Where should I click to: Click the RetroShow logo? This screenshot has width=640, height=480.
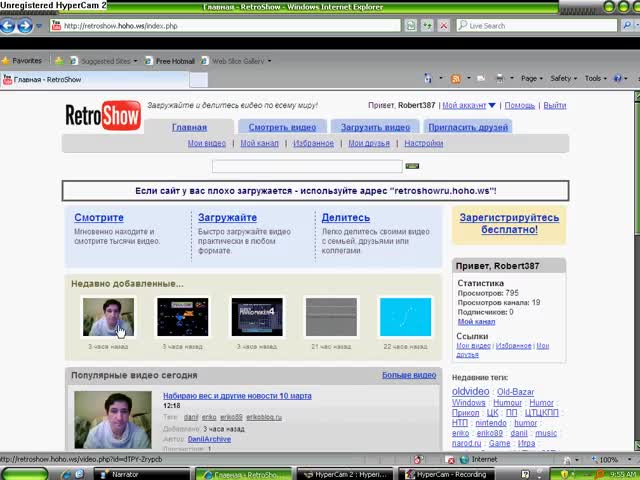tap(102, 116)
